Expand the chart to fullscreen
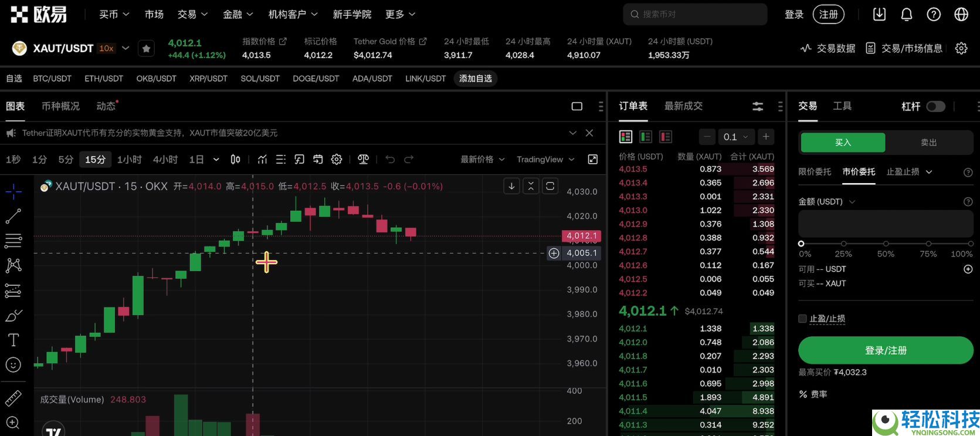The height and width of the screenshot is (436, 980). click(x=593, y=159)
